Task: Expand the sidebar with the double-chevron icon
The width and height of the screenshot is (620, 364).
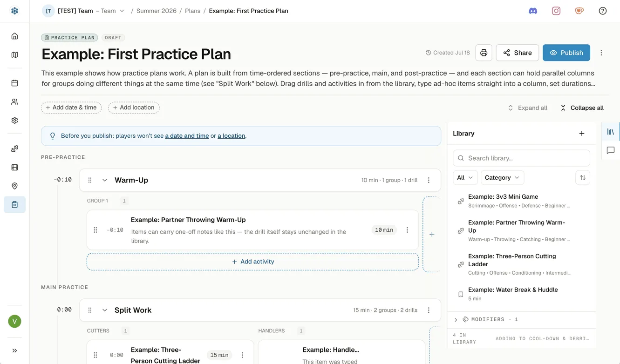Action: (14, 351)
